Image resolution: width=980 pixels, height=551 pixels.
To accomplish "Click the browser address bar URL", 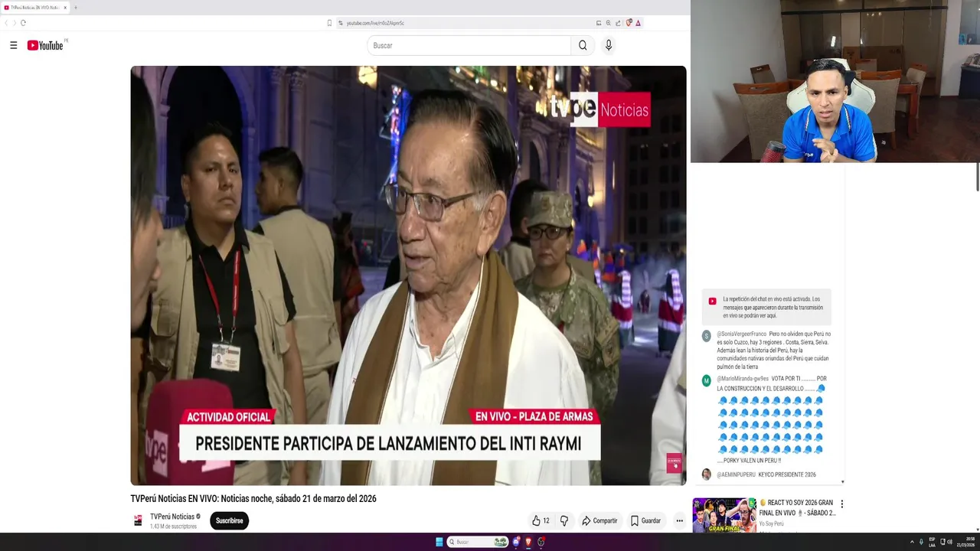I will click(375, 23).
